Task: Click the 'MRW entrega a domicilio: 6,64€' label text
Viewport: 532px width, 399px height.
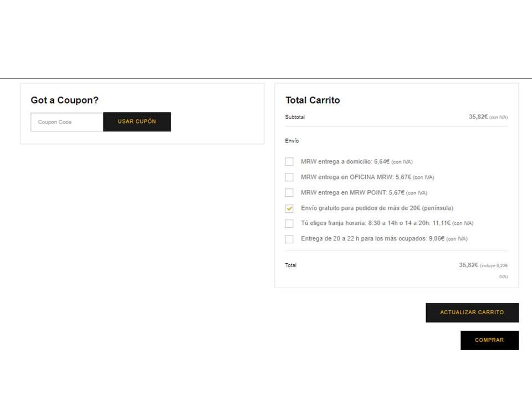Action: [x=345, y=161]
